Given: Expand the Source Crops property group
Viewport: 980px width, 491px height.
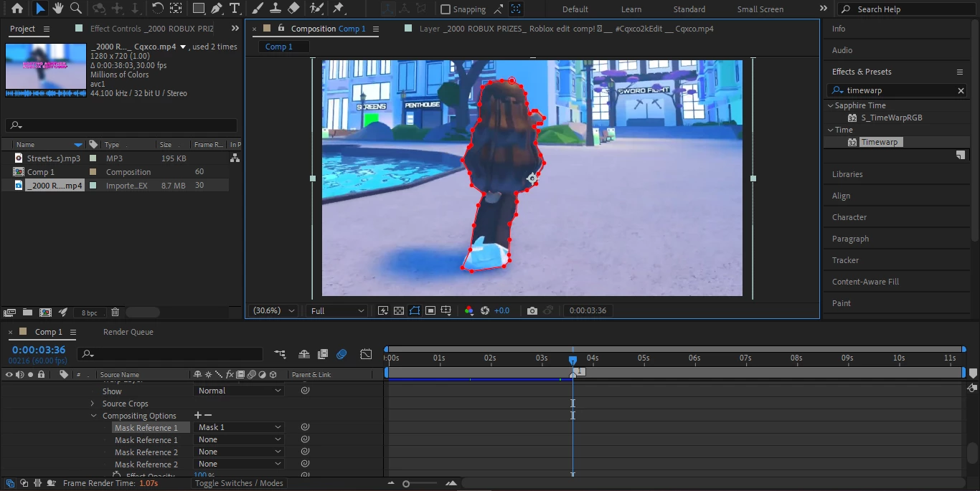Looking at the screenshot, I should (x=93, y=404).
